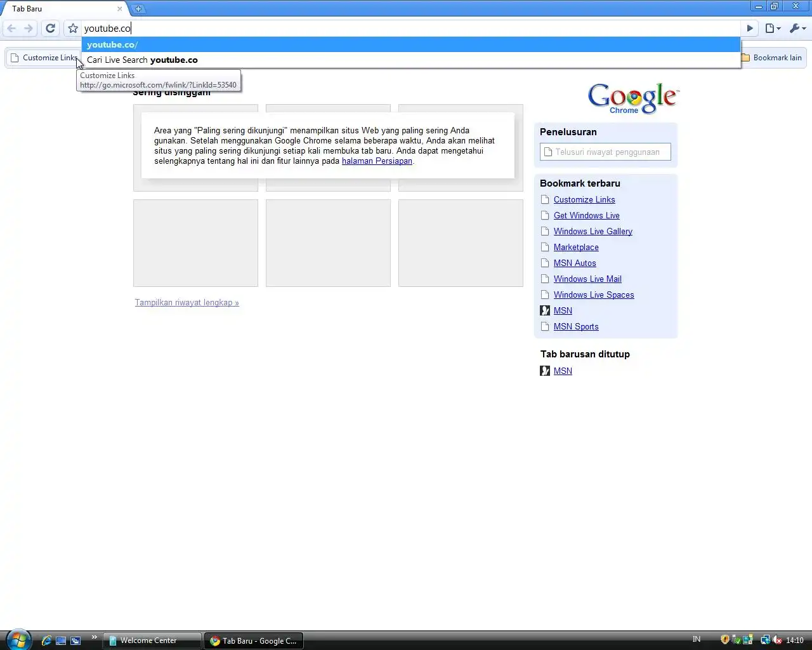Open the security shield tray icon
The height and width of the screenshot is (650, 812).
pyautogui.click(x=725, y=640)
